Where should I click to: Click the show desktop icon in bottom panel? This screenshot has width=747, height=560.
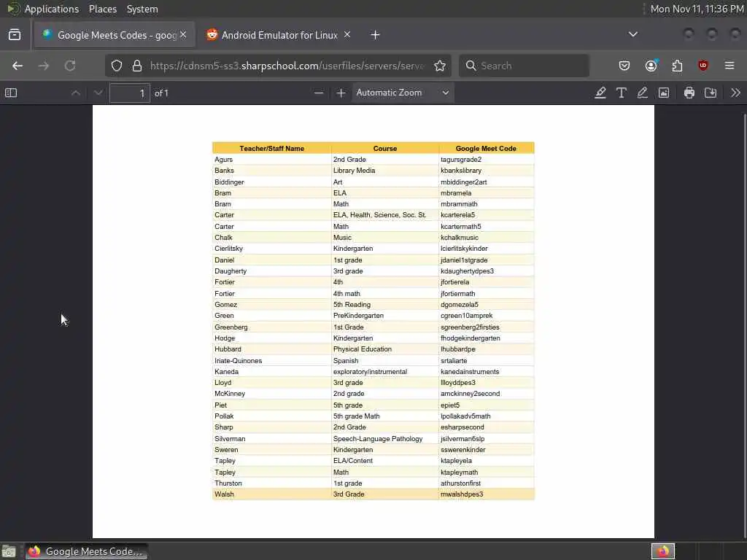[9, 552]
